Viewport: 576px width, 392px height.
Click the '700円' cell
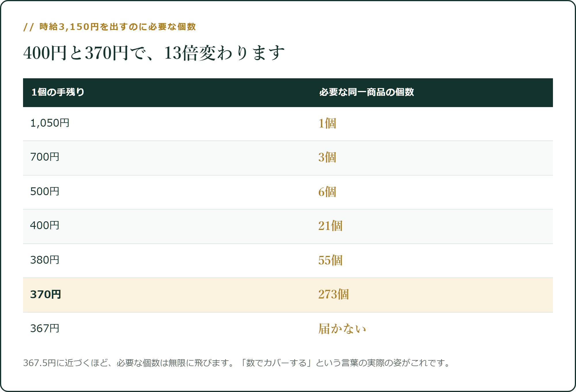tap(45, 157)
